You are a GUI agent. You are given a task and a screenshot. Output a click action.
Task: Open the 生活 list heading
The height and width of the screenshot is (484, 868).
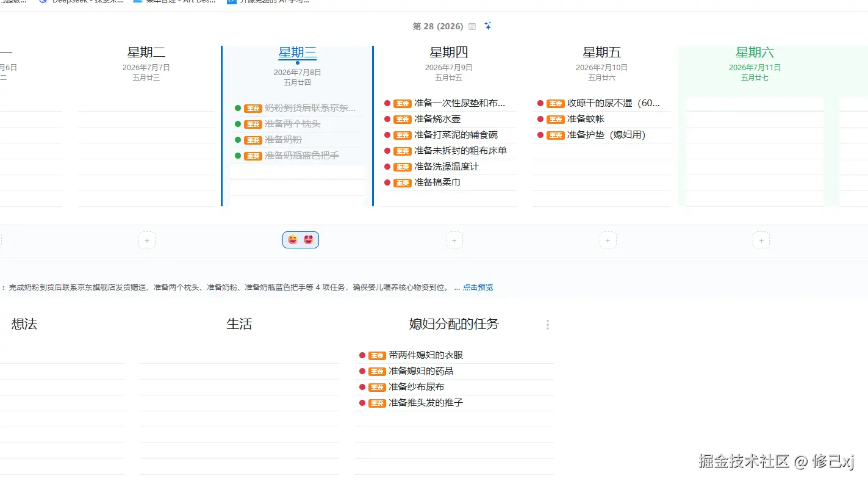click(239, 324)
